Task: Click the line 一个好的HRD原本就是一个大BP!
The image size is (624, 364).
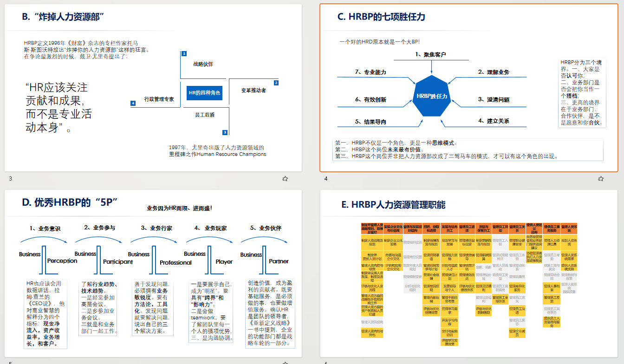Action: pos(380,42)
